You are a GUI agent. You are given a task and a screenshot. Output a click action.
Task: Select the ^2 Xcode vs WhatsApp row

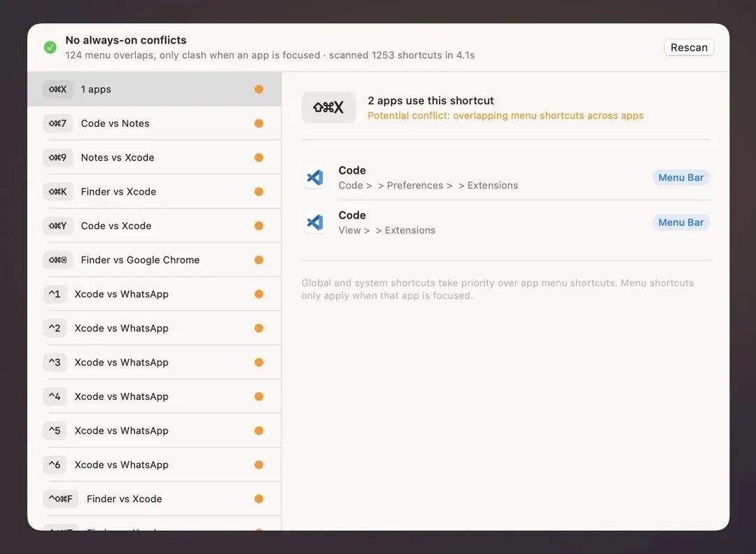pyautogui.click(x=154, y=328)
